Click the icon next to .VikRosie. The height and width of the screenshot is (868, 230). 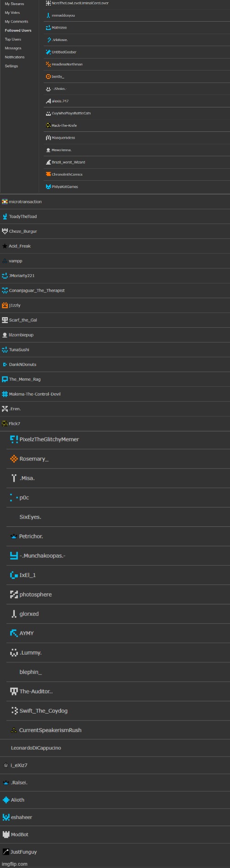(48, 40)
